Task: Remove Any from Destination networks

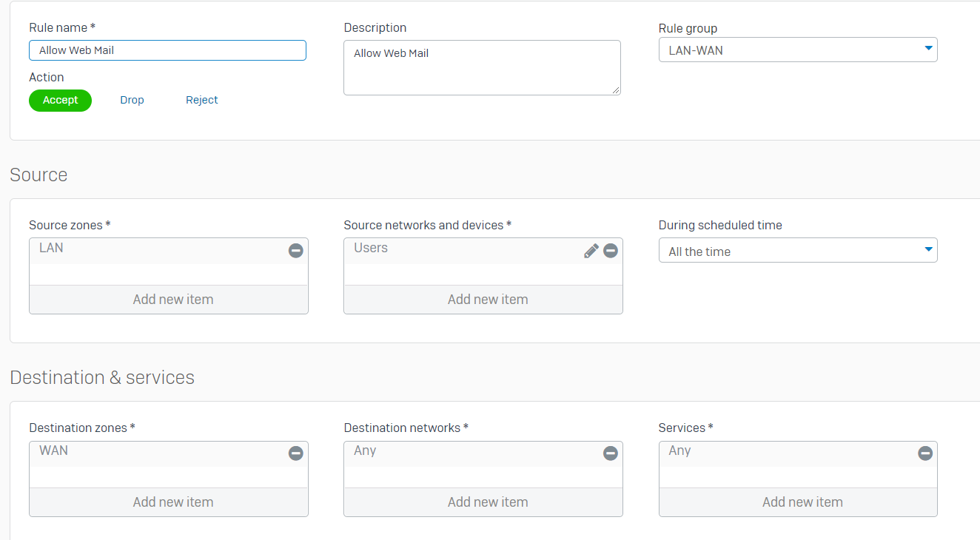Action: tap(610, 453)
